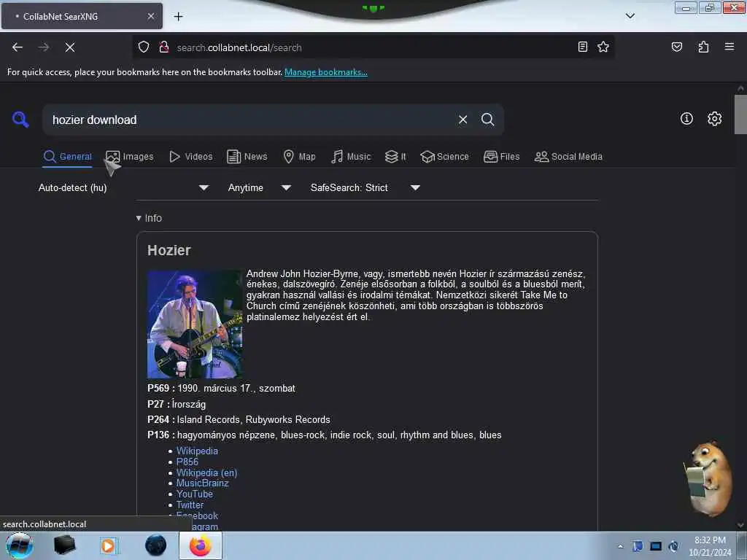
Task: Open the Manage bookmarks link
Action: [x=326, y=72]
